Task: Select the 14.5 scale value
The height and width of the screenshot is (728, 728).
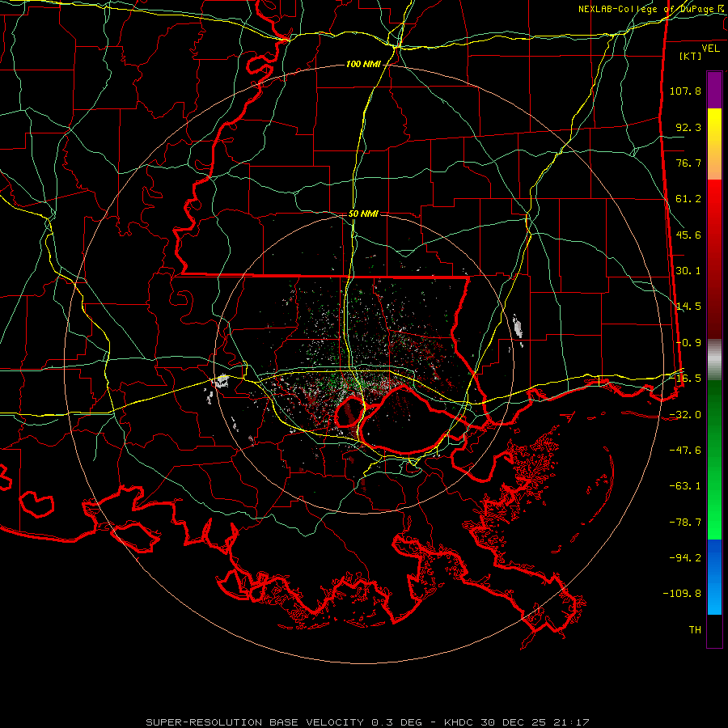Action: (x=688, y=307)
